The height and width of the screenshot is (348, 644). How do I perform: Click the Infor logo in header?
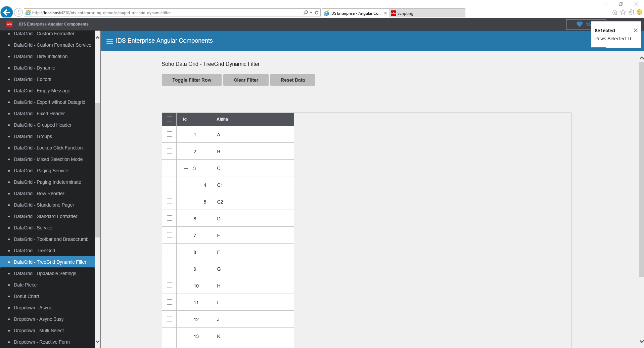[x=9, y=24]
